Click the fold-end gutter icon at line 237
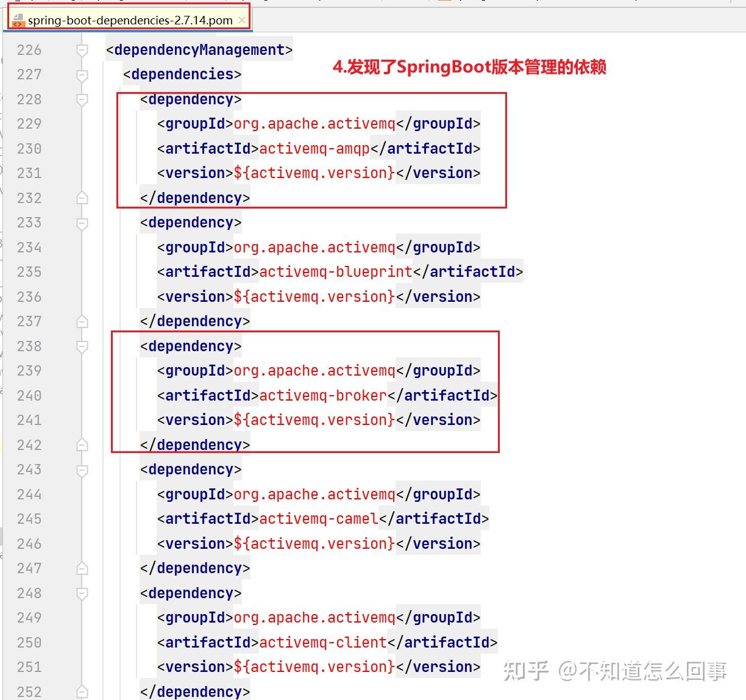The image size is (746, 700). (x=82, y=321)
